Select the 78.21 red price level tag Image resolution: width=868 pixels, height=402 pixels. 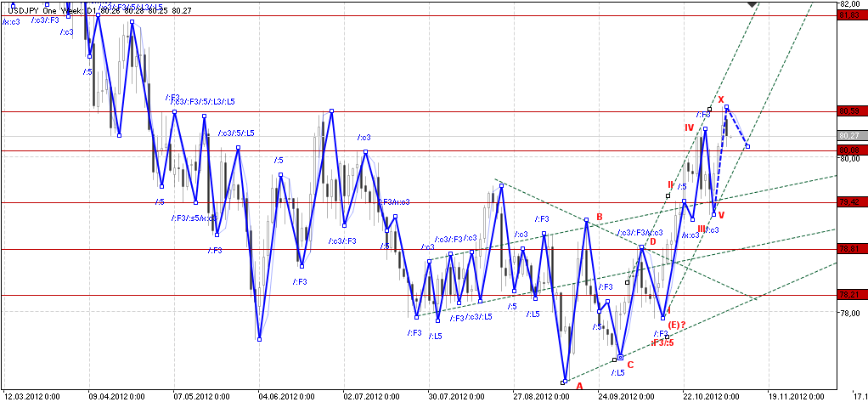[x=848, y=295]
